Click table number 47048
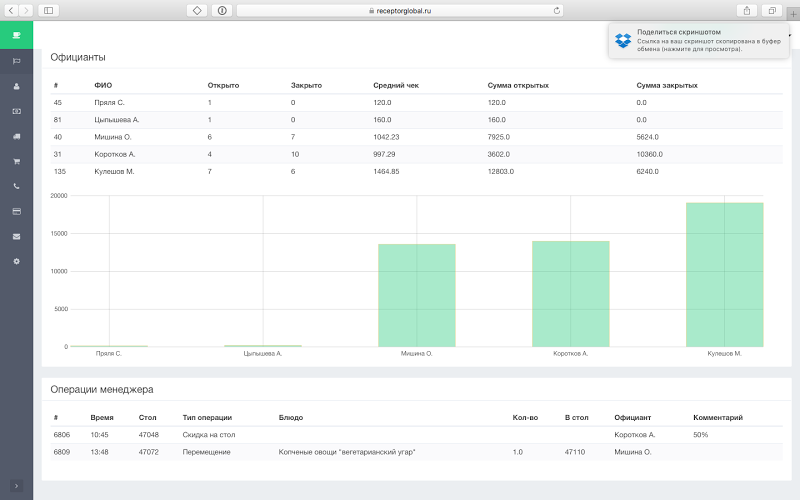 pos(148,435)
